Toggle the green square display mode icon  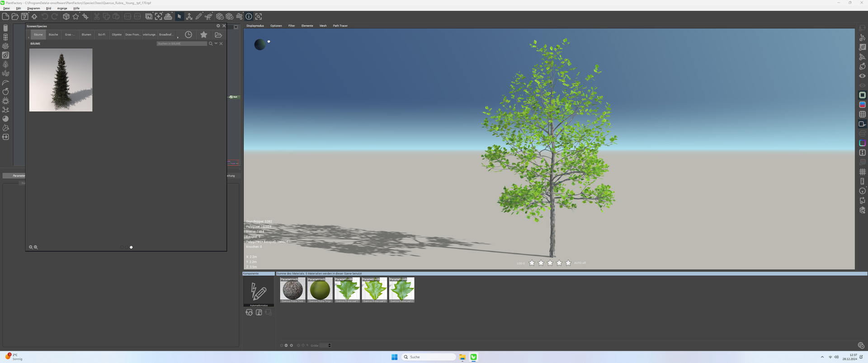tap(862, 95)
